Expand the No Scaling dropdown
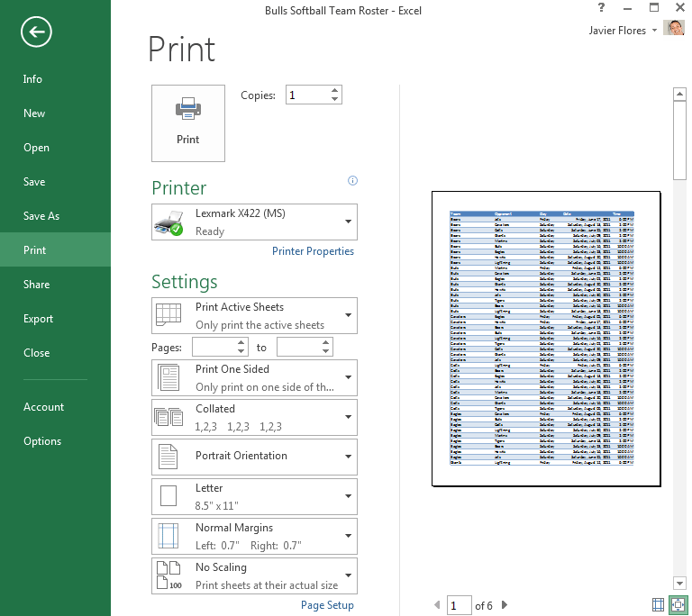This screenshot has width=692, height=616. point(255,575)
